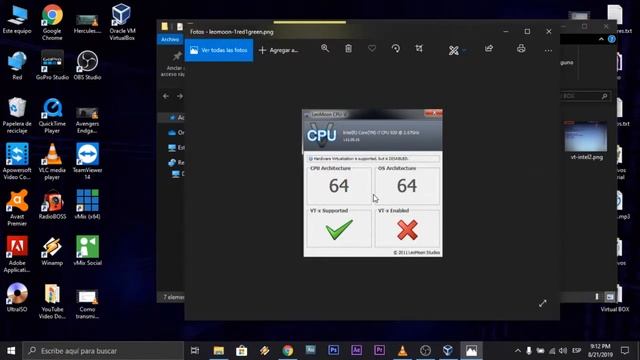
Task: Open 'Archivo' tab in File Explorer
Action: [170, 39]
